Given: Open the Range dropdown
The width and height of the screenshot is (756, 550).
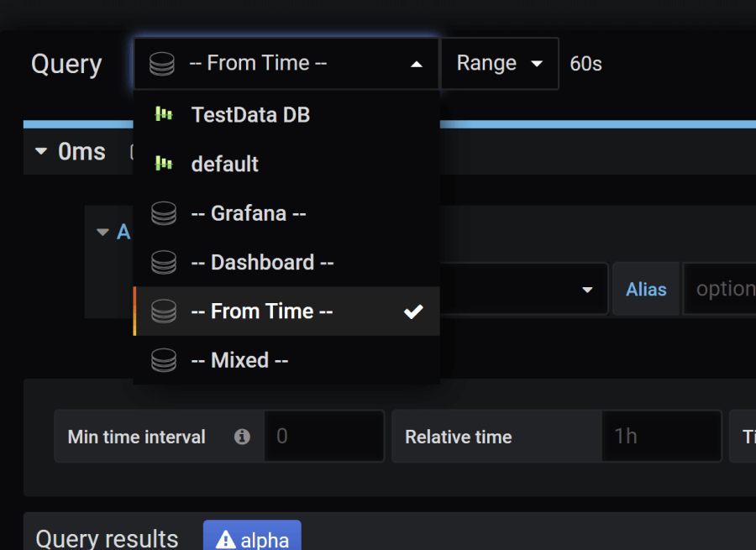Looking at the screenshot, I should pos(499,64).
